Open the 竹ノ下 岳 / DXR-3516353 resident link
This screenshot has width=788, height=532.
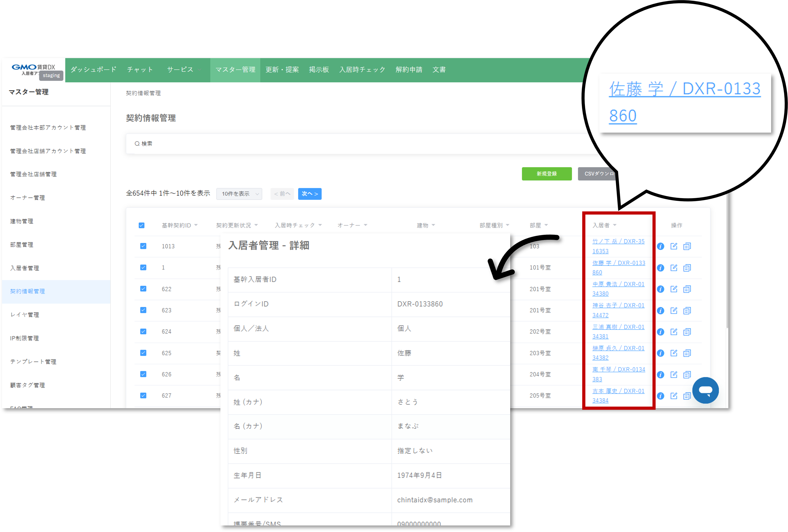[618, 246]
